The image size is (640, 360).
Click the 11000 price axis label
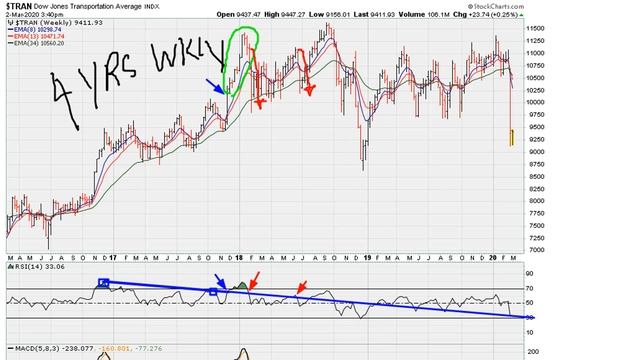[x=535, y=53]
